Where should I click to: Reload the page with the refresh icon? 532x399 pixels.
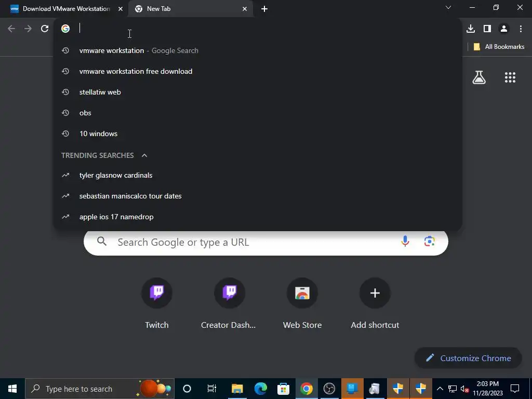click(x=45, y=29)
